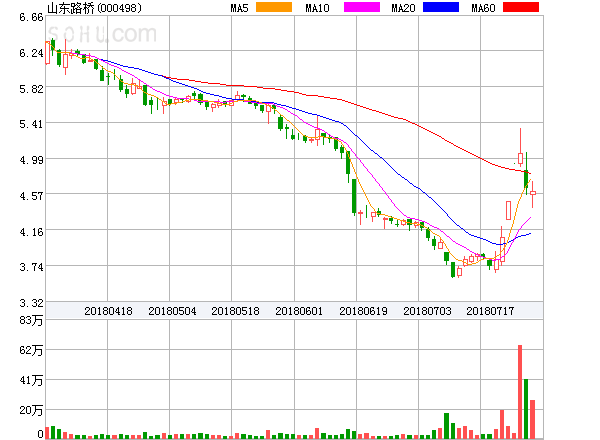Click the 41万 volume axis label

point(31,381)
